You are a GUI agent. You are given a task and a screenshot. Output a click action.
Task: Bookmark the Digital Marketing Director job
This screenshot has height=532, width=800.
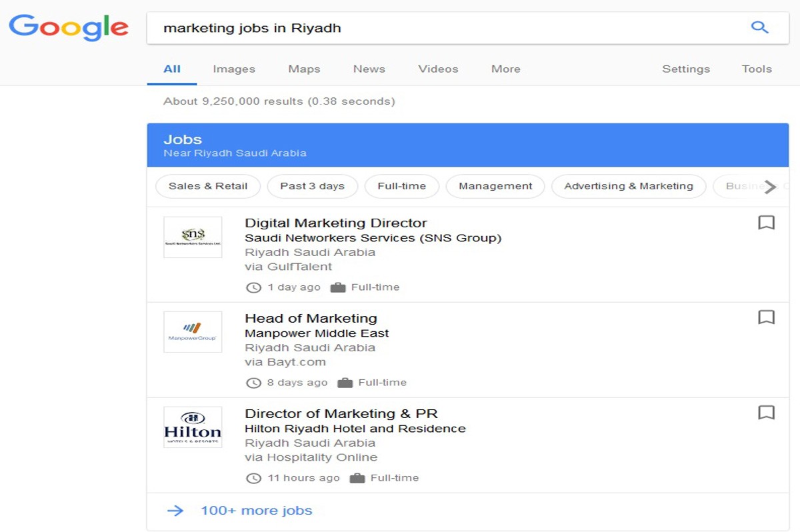coord(766,223)
